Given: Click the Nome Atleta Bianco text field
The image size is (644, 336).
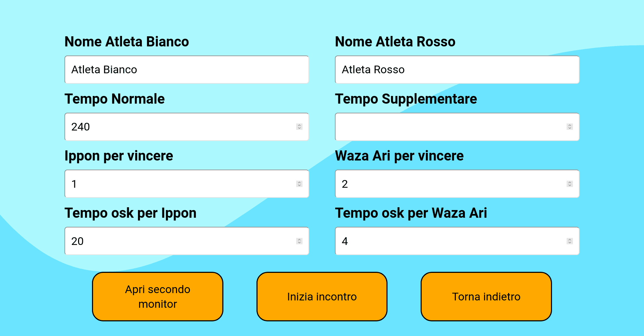Looking at the screenshot, I should pos(186,70).
